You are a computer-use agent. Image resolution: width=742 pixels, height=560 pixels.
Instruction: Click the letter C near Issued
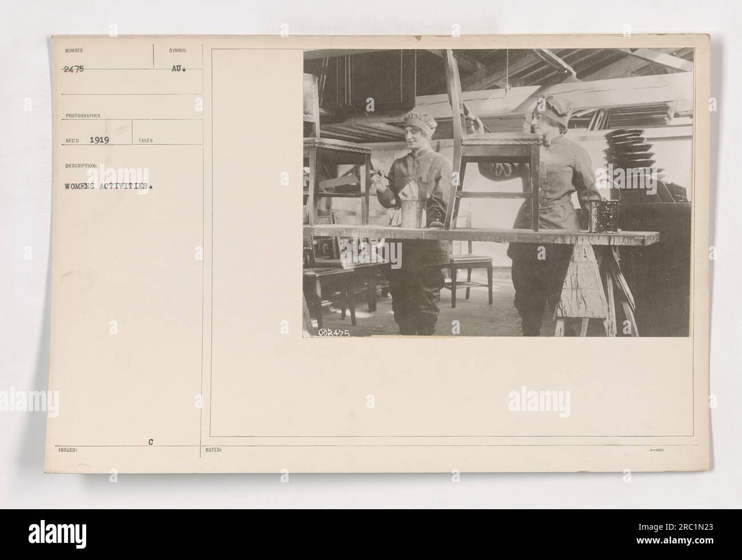151,441
